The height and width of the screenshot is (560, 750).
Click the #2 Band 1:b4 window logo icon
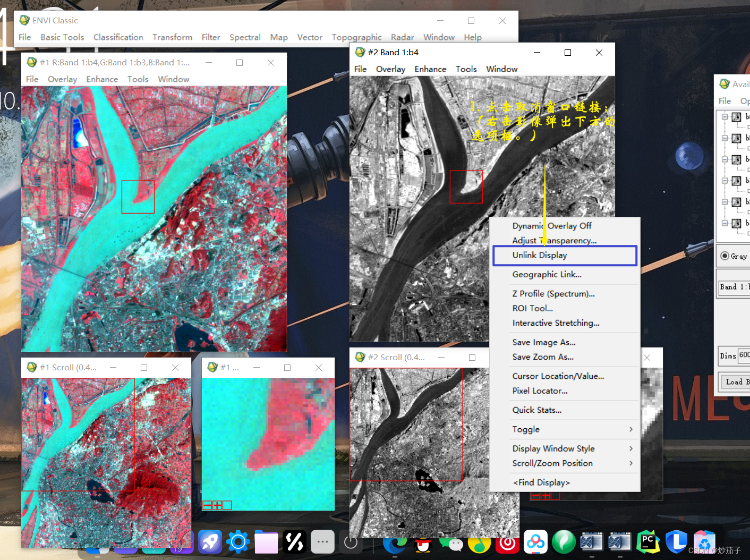360,52
